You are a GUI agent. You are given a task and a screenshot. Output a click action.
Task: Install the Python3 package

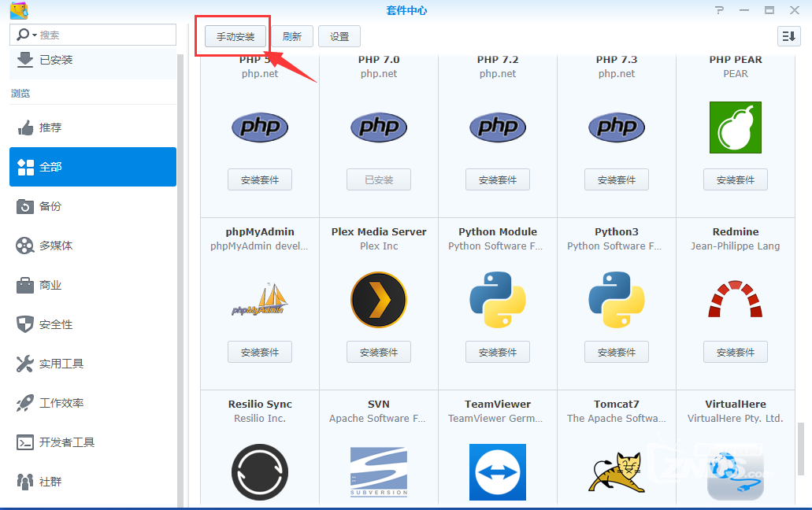[617, 352]
